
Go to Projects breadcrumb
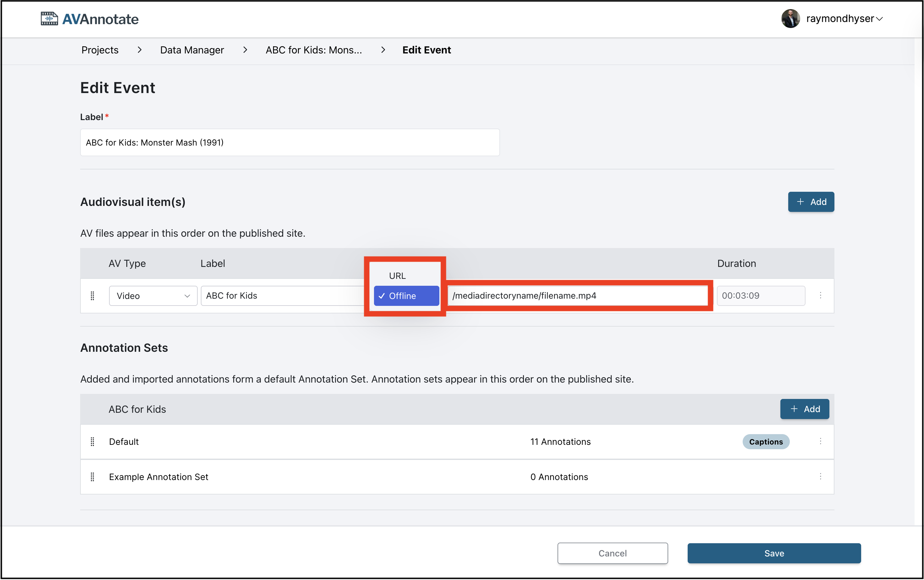(x=100, y=50)
